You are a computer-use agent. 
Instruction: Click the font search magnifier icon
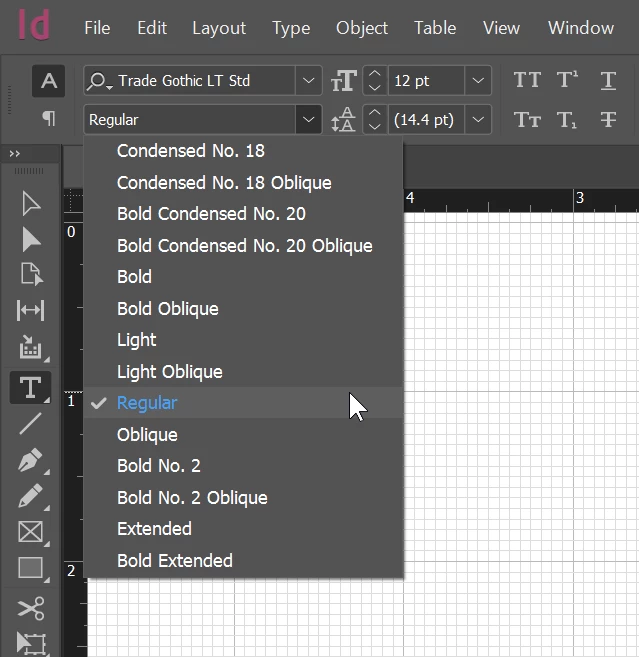pos(99,81)
